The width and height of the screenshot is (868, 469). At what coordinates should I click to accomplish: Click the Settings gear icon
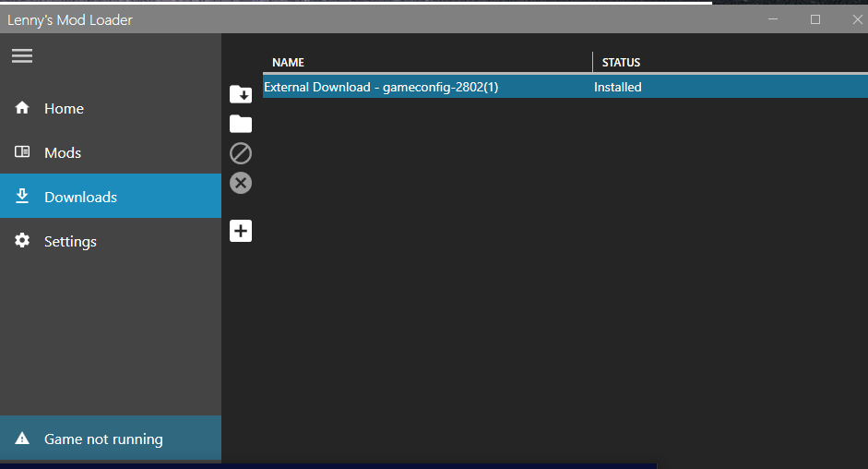click(22, 241)
